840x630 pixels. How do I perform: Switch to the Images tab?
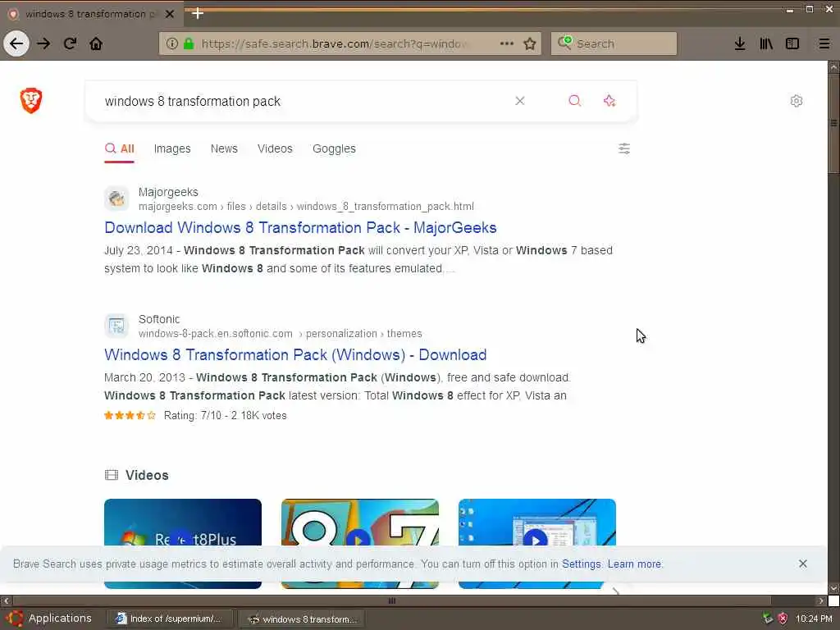[172, 148]
